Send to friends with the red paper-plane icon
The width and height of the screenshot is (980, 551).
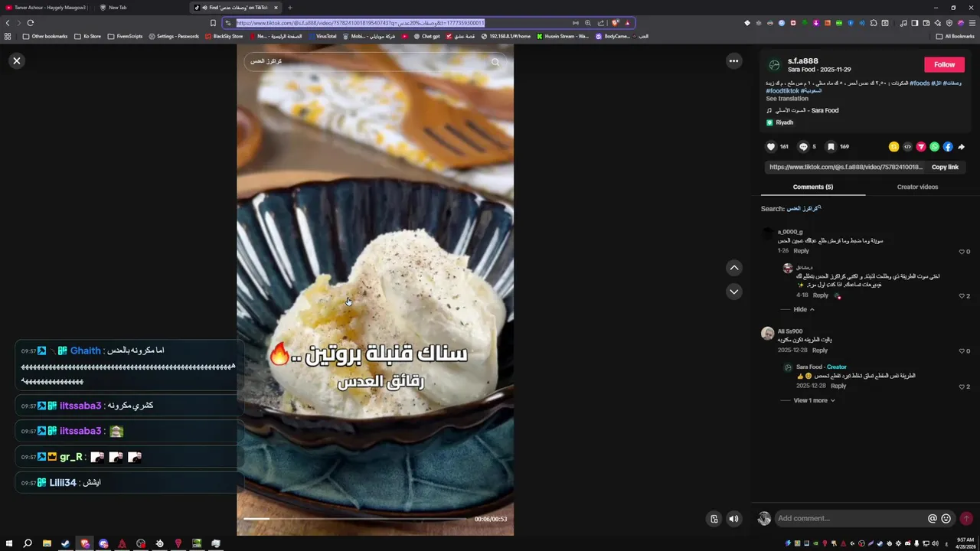pyautogui.click(x=921, y=146)
